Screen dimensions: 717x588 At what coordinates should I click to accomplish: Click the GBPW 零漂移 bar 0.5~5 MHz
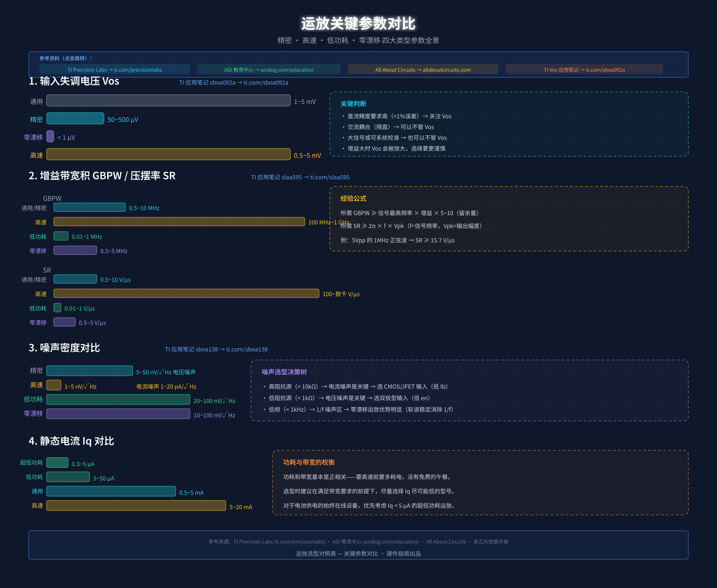(x=75, y=250)
